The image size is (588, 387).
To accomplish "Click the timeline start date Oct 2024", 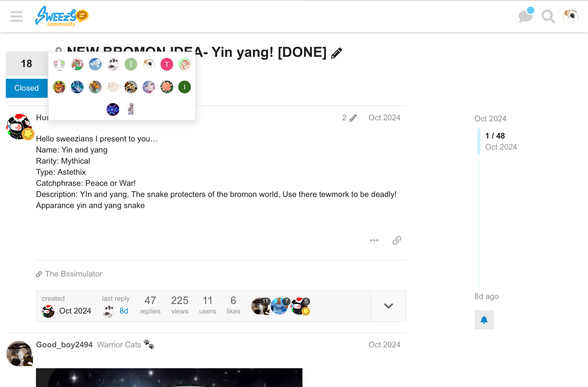I will (490, 119).
